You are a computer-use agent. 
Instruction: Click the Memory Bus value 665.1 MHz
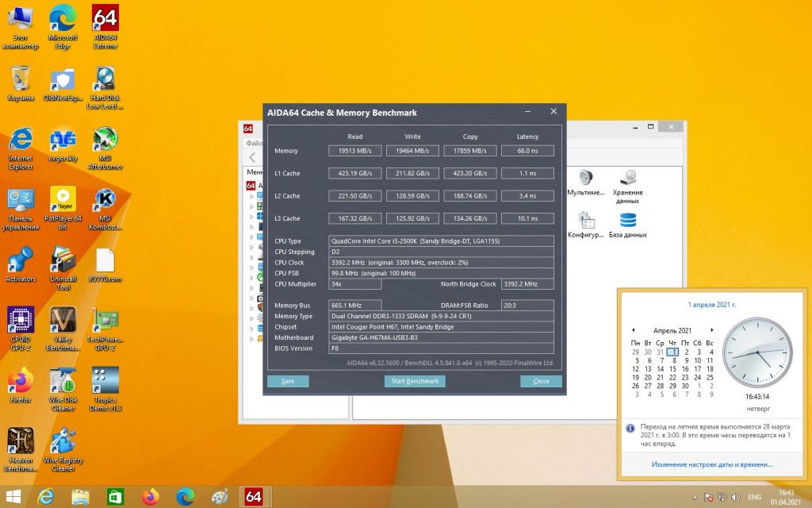355,306
